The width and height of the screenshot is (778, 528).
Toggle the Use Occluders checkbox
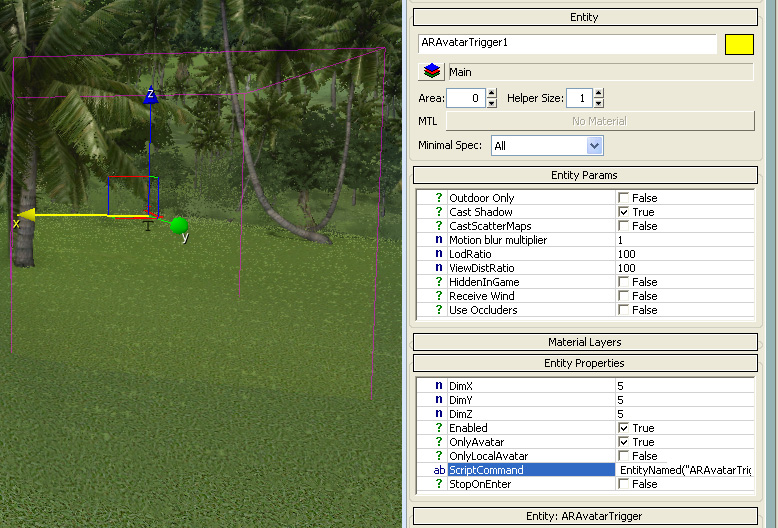tap(623, 310)
